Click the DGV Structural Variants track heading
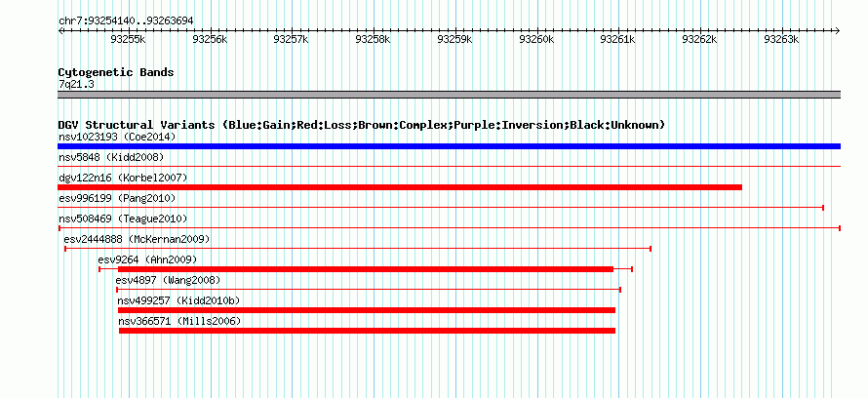868x398 pixels. click(362, 125)
